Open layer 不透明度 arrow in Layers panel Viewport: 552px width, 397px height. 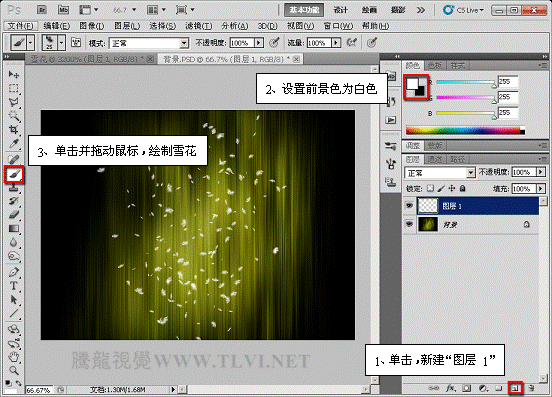pyautogui.click(x=541, y=172)
